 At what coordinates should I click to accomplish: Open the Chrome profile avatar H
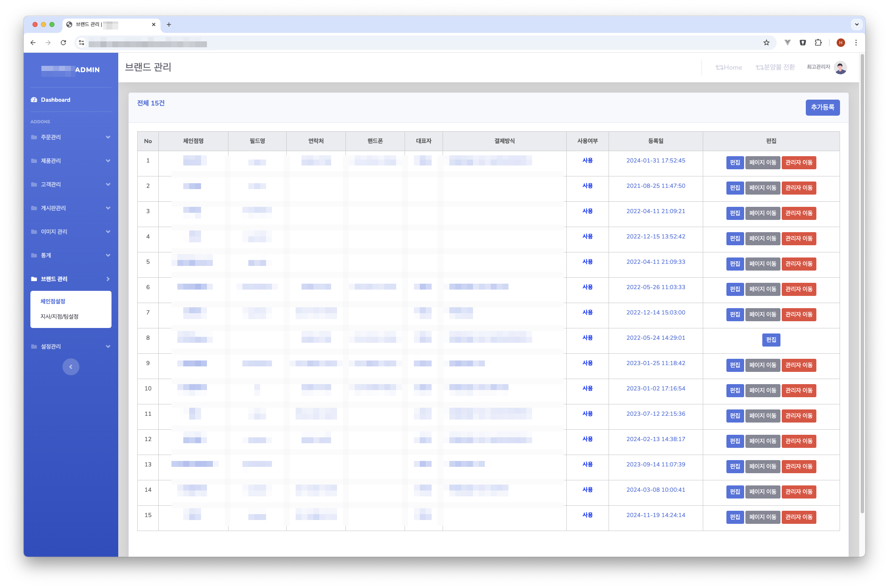point(841,43)
